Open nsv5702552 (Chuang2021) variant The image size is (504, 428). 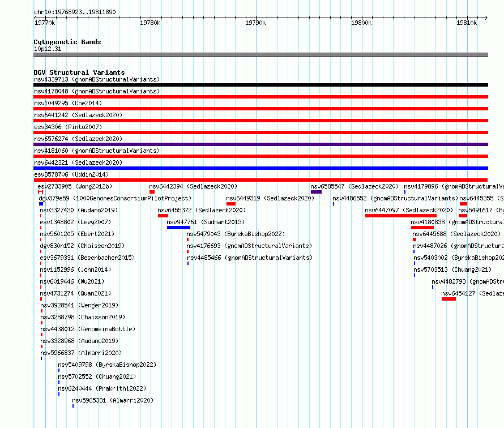coord(97,376)
